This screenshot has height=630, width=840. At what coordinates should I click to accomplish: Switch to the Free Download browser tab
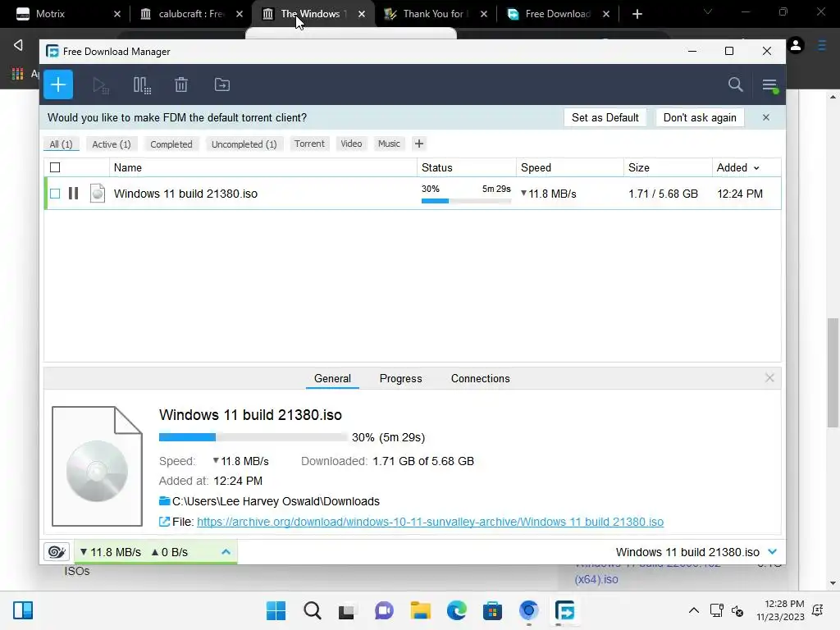558,14
